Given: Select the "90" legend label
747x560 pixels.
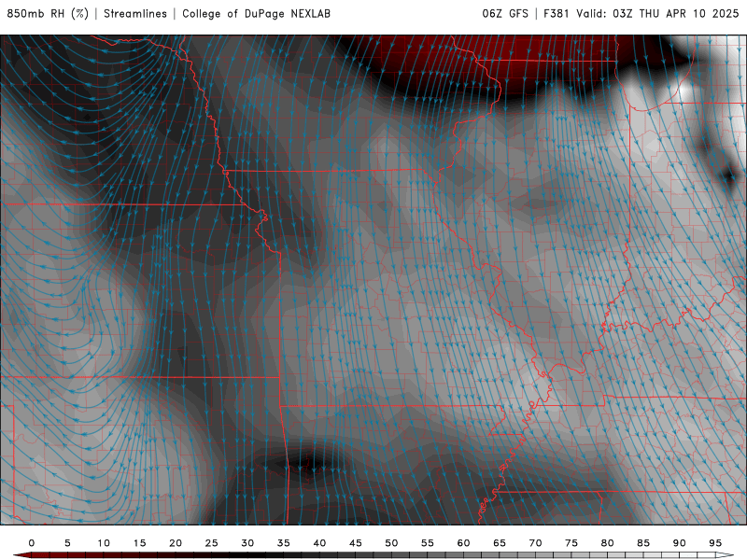Looking at the screenshot, I should click(x=680, y=543).
